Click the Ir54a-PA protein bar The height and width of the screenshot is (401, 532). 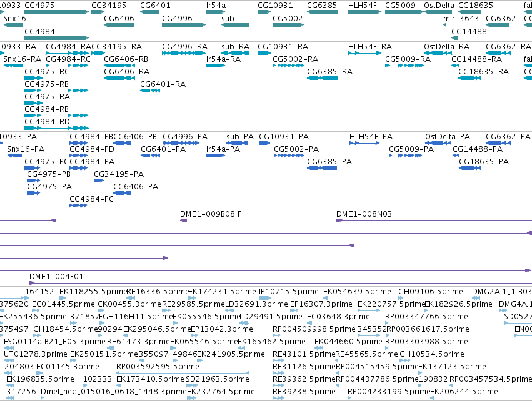point(216,156)
